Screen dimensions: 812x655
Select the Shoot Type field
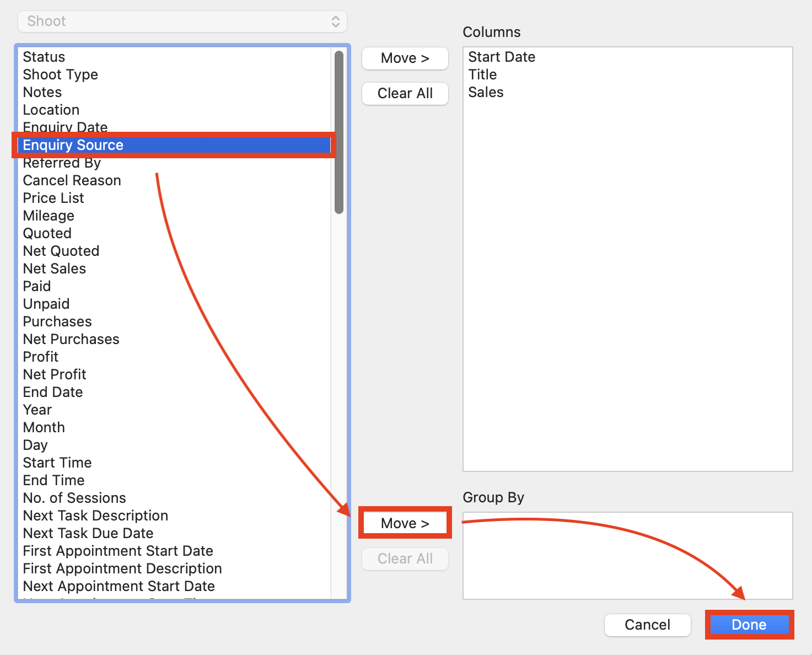coord(60,74)
